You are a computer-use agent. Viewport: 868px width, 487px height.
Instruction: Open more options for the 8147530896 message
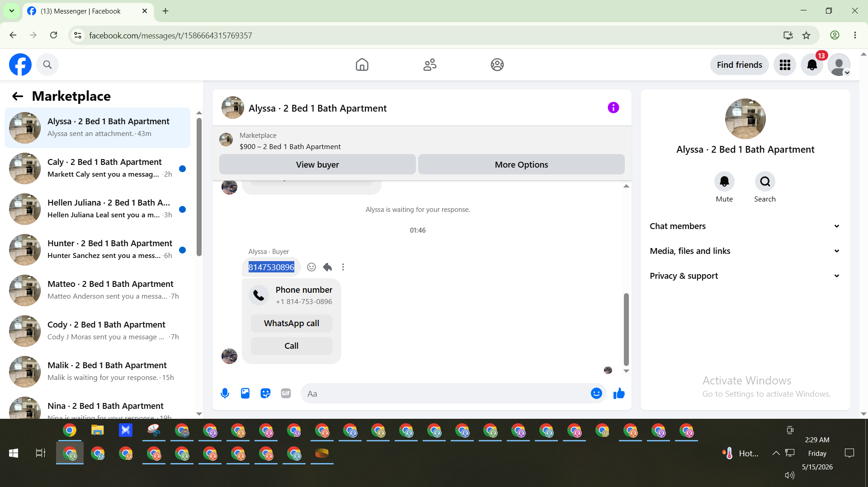(x=343, y=267)
